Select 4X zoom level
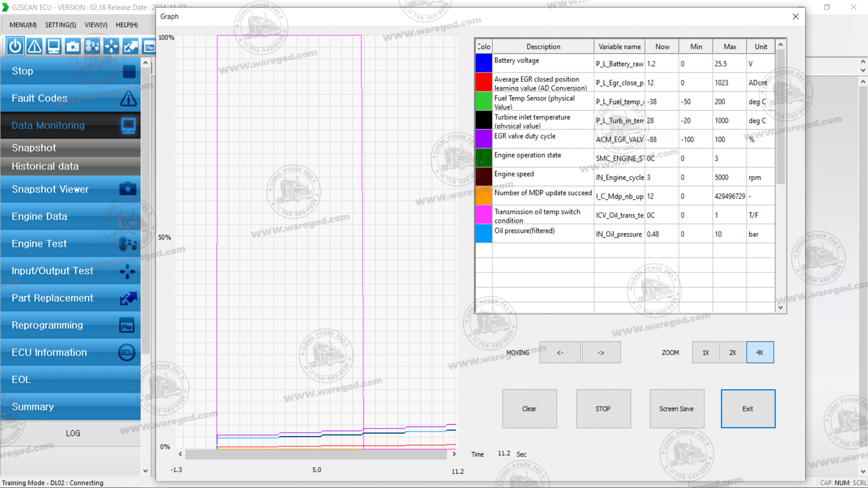This screenshot has height=488, width=868. tap(759, 352)
